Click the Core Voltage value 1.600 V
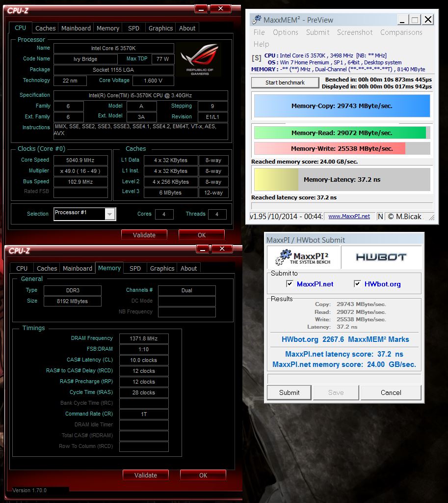This screenshot has width=448, height=503. [153, 81]
